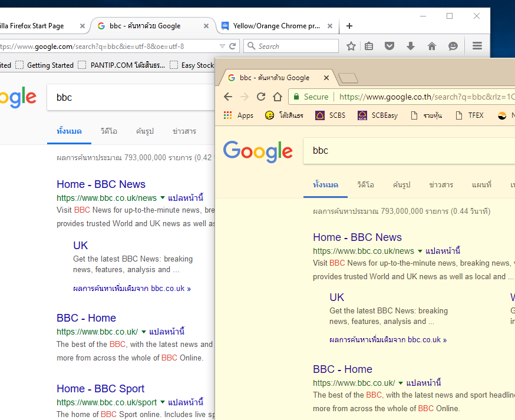Expand dropdown beside bbc.co.uk/sport in Firefox
This screenshot has height=420, width=515.
(162, 402)
